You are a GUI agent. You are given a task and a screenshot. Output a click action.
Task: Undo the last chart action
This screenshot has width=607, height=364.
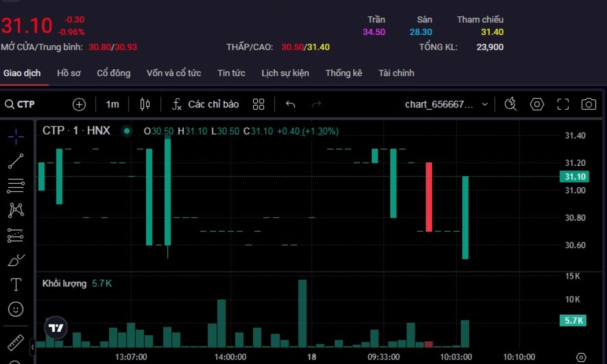tap(290, 104)
